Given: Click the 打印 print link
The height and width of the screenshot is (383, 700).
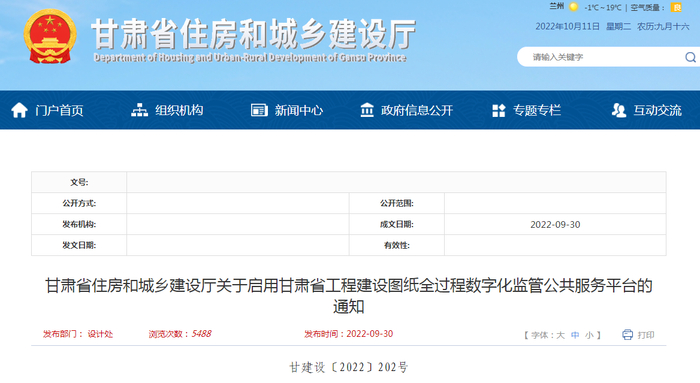Looking at the screenshot, I should [646, 335].
